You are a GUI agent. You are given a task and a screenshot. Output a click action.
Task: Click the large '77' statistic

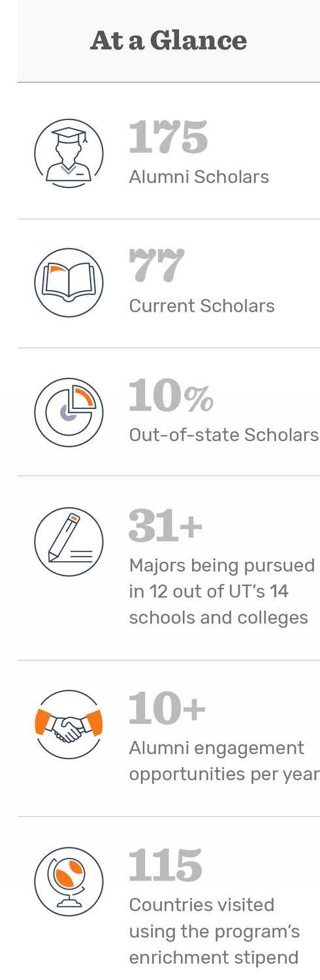coord(157,266)
